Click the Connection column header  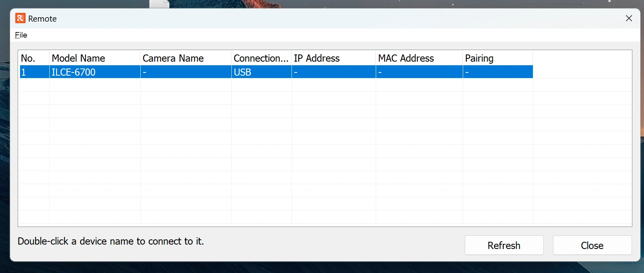pyautogui.click(x=261, y=58)
